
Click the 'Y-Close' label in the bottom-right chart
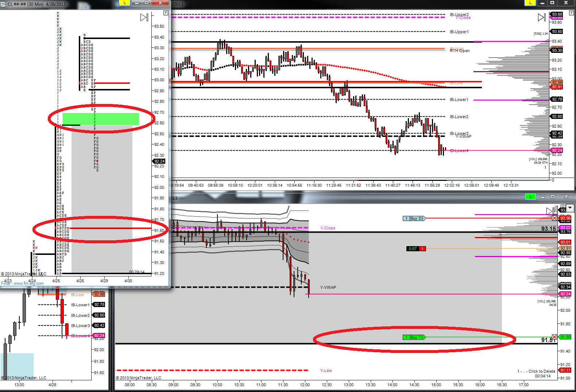pyautogui.click(x=328, y=228)
